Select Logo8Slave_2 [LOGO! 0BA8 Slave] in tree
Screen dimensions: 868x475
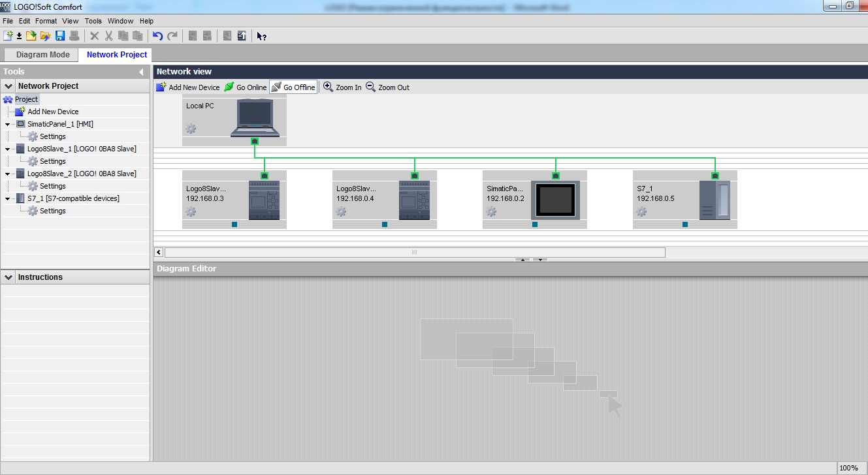(82, 174)
